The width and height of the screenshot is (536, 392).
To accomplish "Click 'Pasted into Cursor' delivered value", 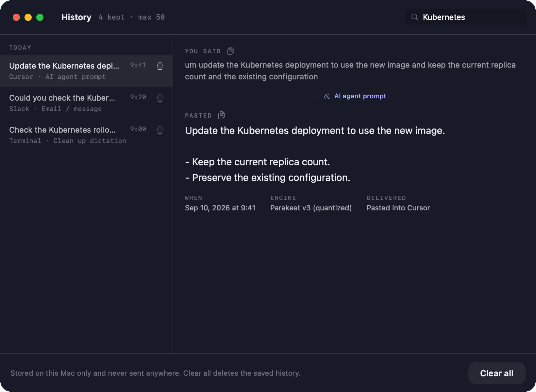I will coord(398,208).
